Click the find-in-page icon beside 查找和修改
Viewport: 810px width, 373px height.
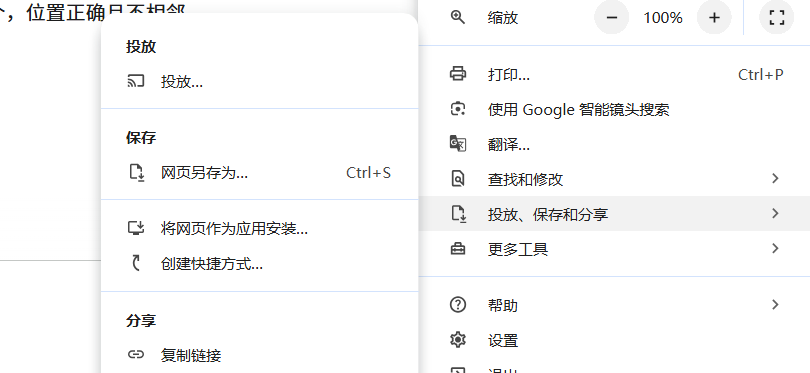tap(458, 179)
